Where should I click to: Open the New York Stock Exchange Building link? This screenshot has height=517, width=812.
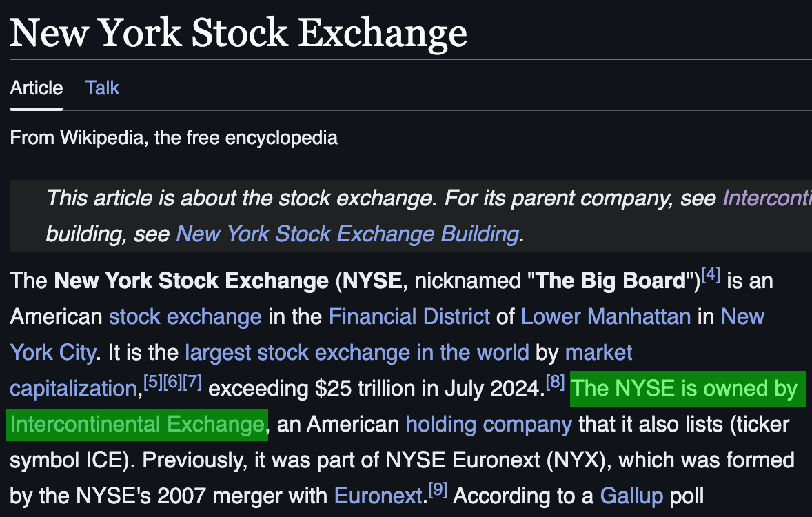(x=347, y=234)
